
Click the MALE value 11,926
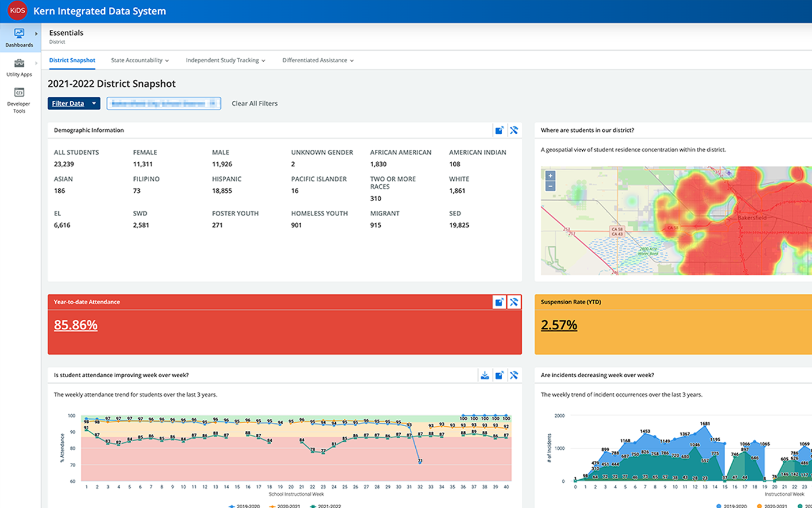pyautogui.click(x=222, y=164)
